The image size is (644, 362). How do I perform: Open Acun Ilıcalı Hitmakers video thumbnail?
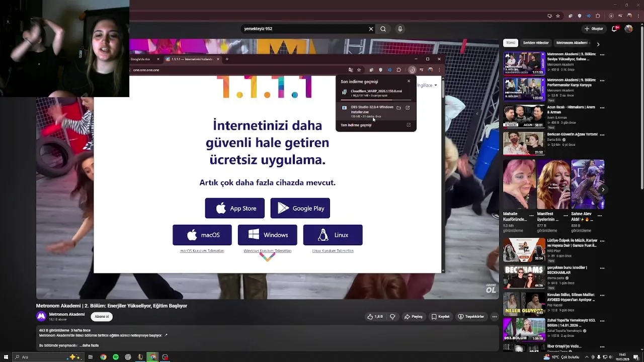click(x=524, y=116)
